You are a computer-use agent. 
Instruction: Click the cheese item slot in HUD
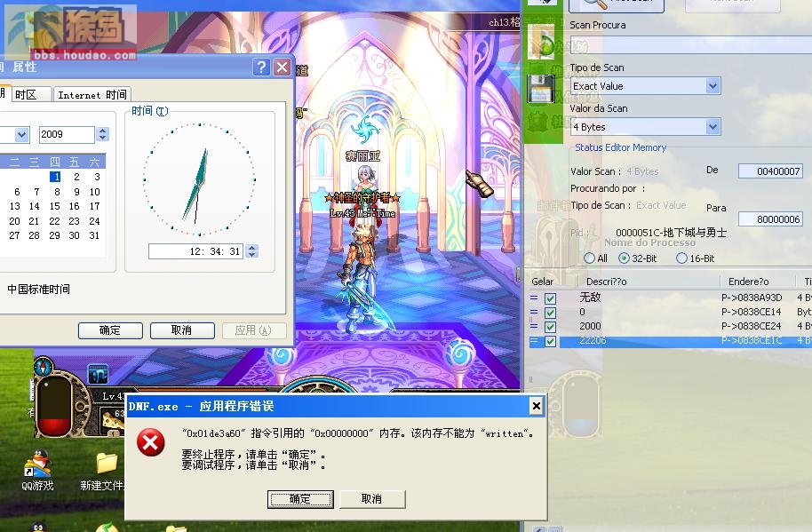[x=113, y=421]
